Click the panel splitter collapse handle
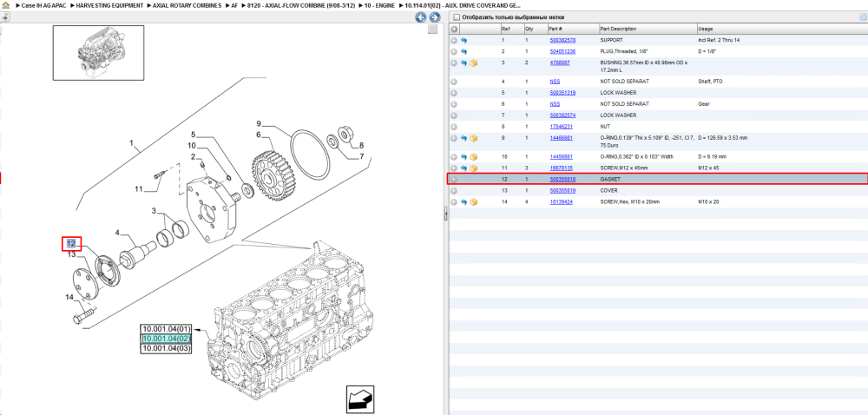This screenshot has width=868, height=415. 445,214
